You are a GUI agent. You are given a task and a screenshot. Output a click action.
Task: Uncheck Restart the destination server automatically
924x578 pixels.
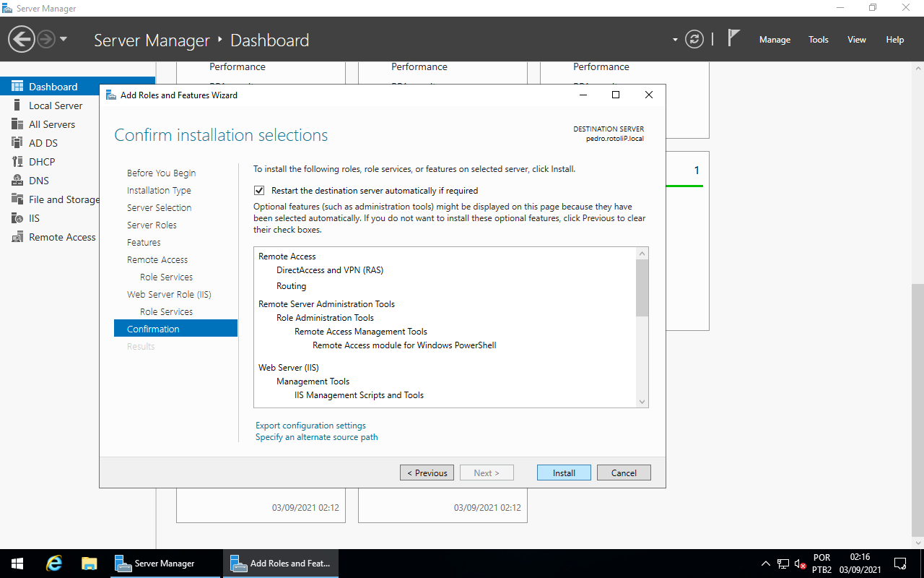pyautogui.click(x=259, y=190)
